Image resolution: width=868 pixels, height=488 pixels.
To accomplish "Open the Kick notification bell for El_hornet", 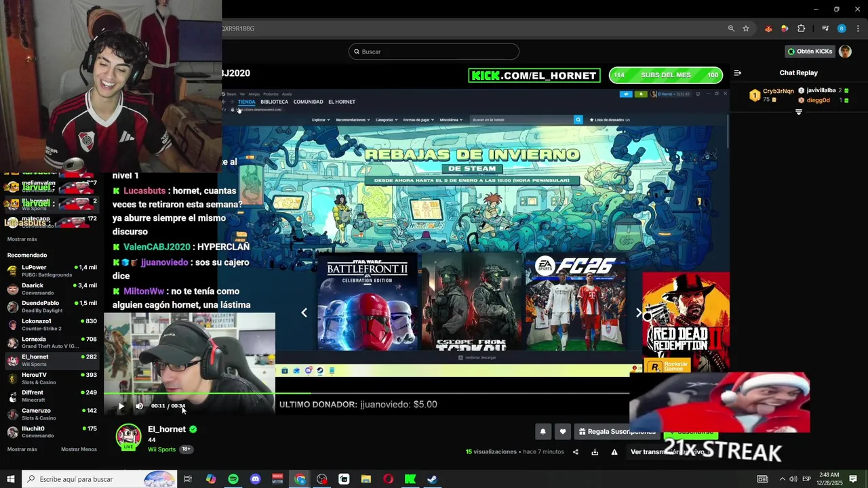I will click(542, 431).
